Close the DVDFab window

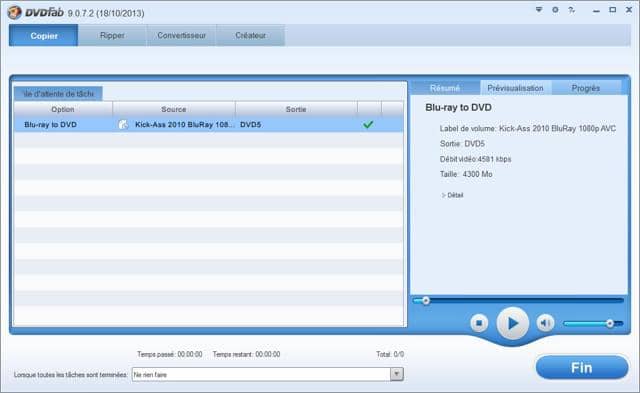coord(629,10)
